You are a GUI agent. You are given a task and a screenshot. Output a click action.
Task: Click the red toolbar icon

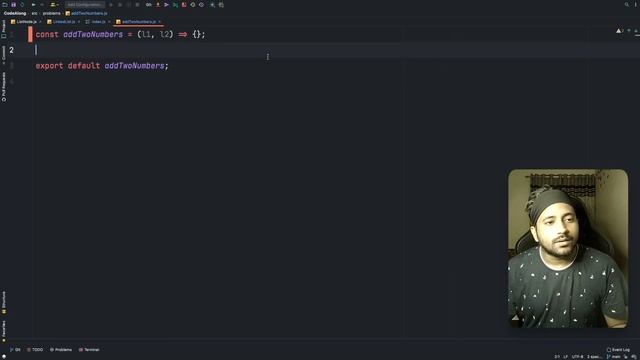184,5
